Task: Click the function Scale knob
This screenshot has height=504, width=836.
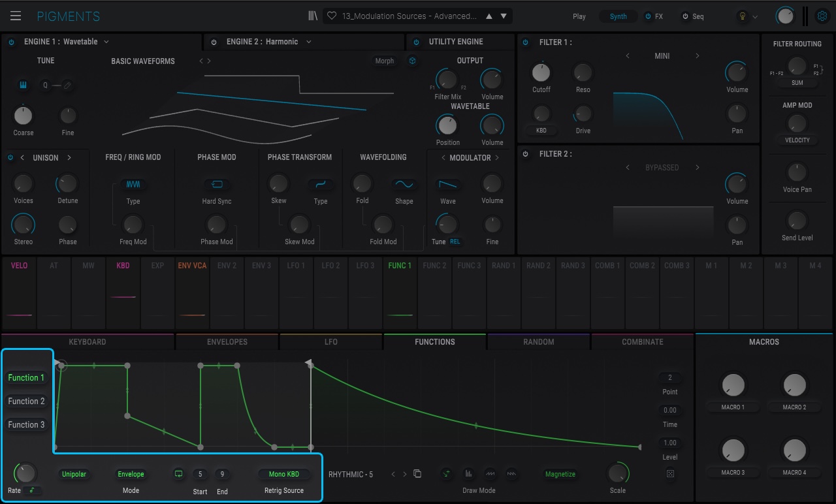Action: (617, 473)
